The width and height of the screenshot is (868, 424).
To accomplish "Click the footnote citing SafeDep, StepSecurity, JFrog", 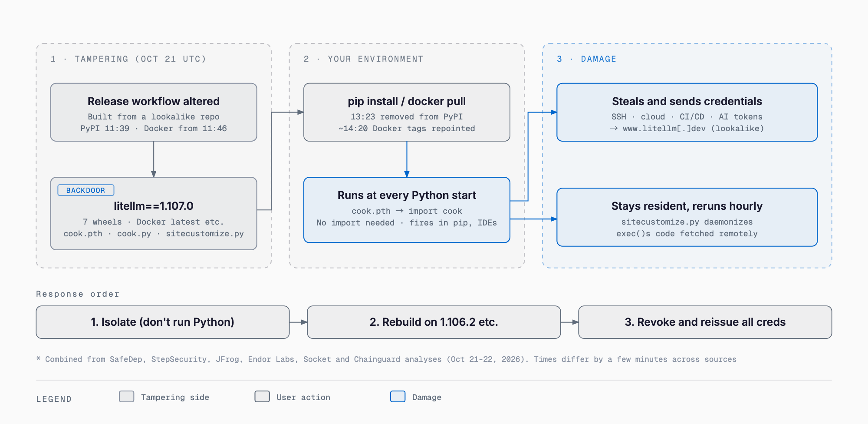I will 386,359.
